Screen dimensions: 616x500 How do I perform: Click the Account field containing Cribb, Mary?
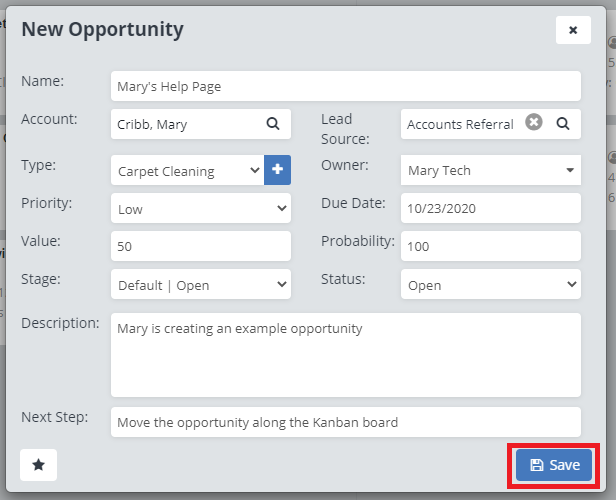pos(185,124)
